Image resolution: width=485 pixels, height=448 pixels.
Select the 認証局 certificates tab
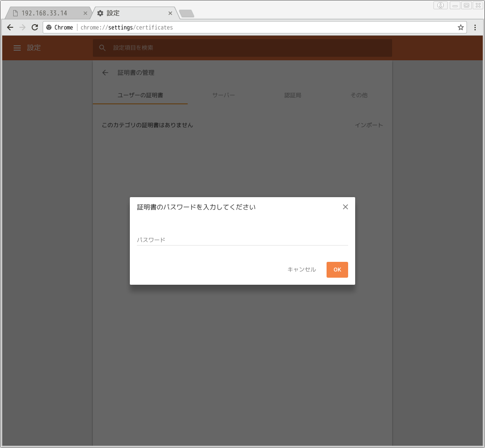(293, 95)
